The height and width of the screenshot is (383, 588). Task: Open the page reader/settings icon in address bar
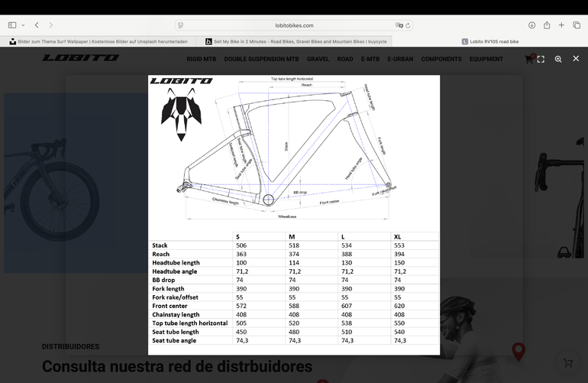pos(181,25)
